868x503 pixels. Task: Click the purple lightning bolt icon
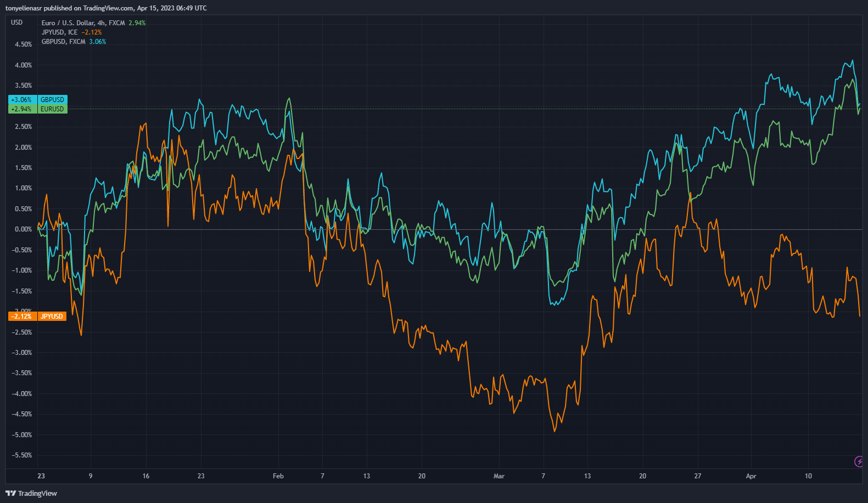click(859, 462)
